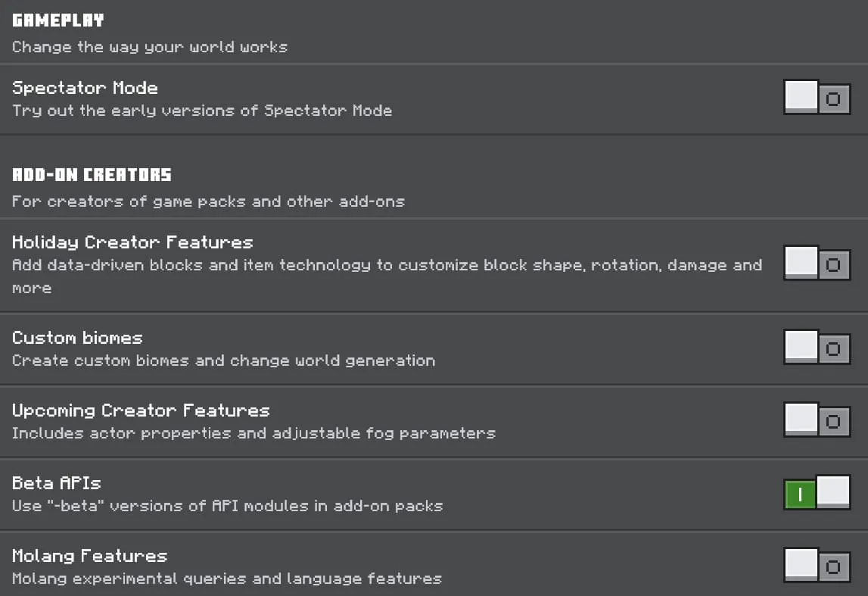Click the adjustable fog parameters description
This screenshot has width=868, height=596.
[x=254, y=433]
